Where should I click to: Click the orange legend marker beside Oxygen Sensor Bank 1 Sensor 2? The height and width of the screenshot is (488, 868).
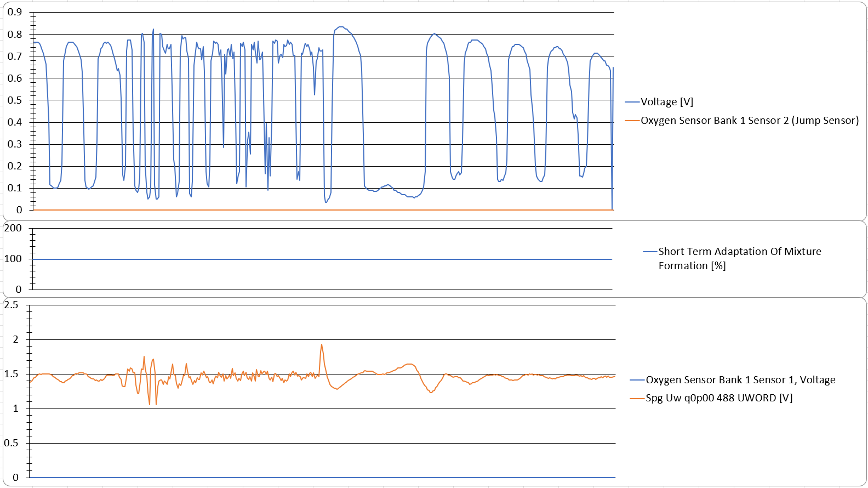pos(632,121)
